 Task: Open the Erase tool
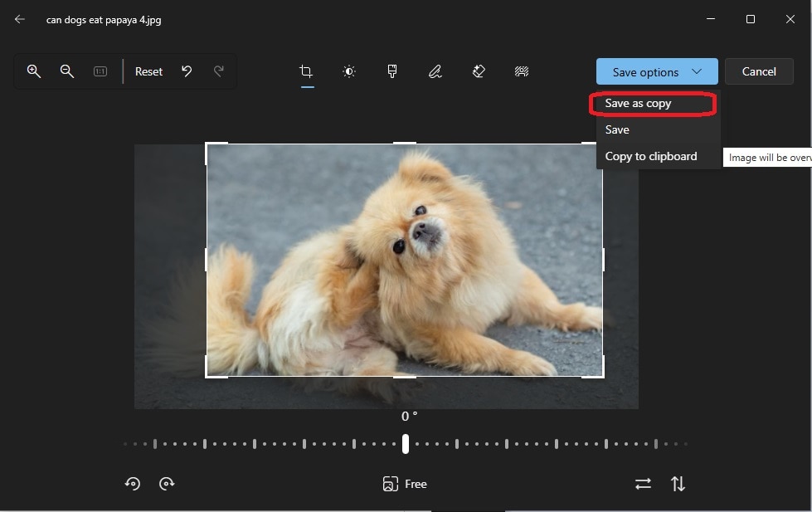coord(479,71)
